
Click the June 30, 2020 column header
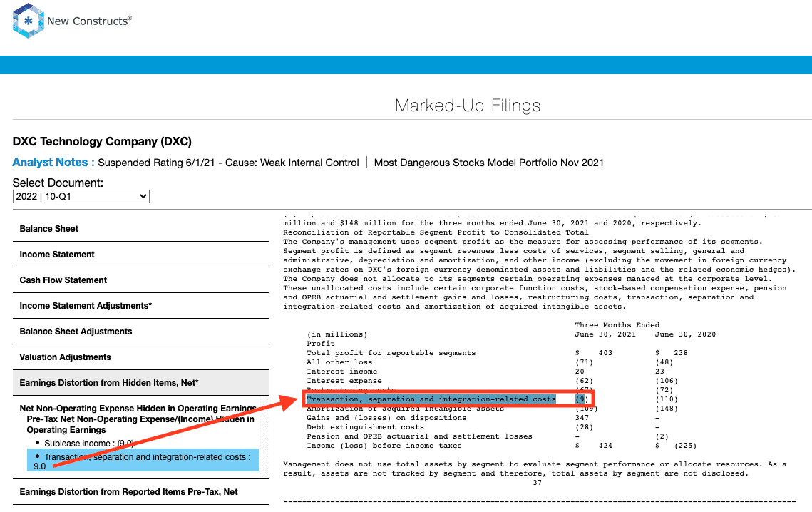685,334
